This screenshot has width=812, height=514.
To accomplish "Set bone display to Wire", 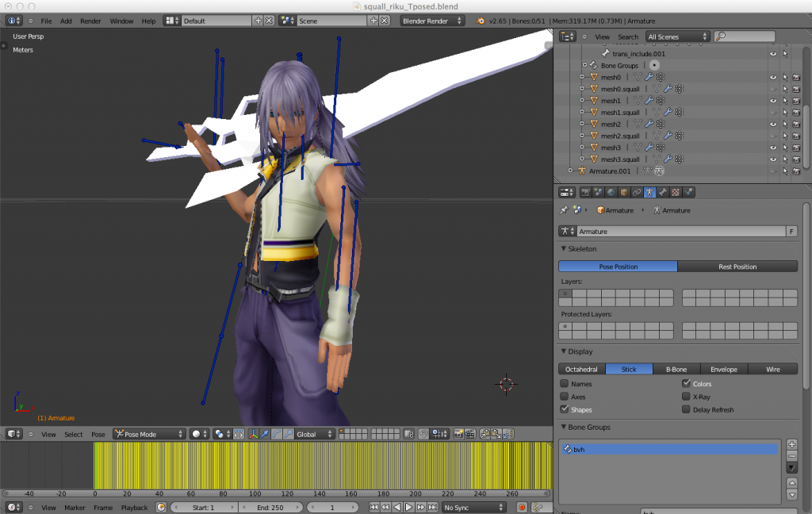I will [773, 369].
